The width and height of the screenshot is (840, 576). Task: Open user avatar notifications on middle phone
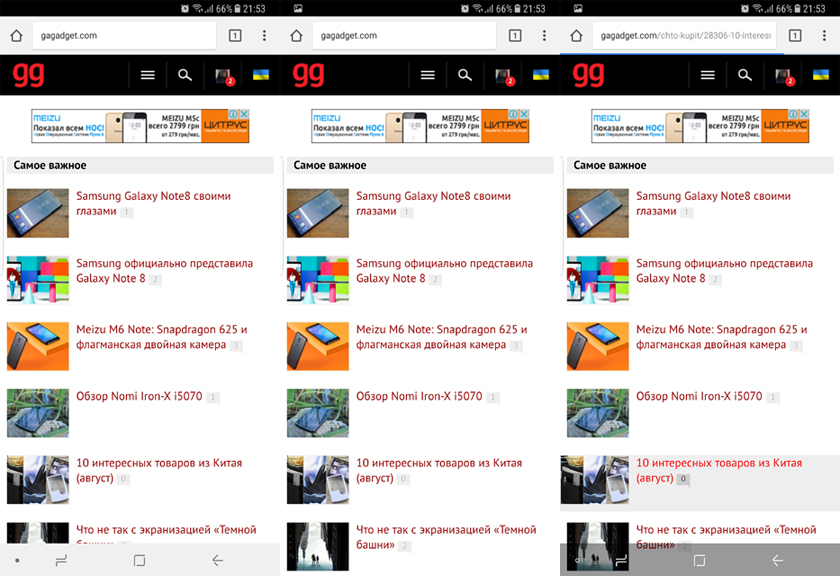tap(505, 76)
